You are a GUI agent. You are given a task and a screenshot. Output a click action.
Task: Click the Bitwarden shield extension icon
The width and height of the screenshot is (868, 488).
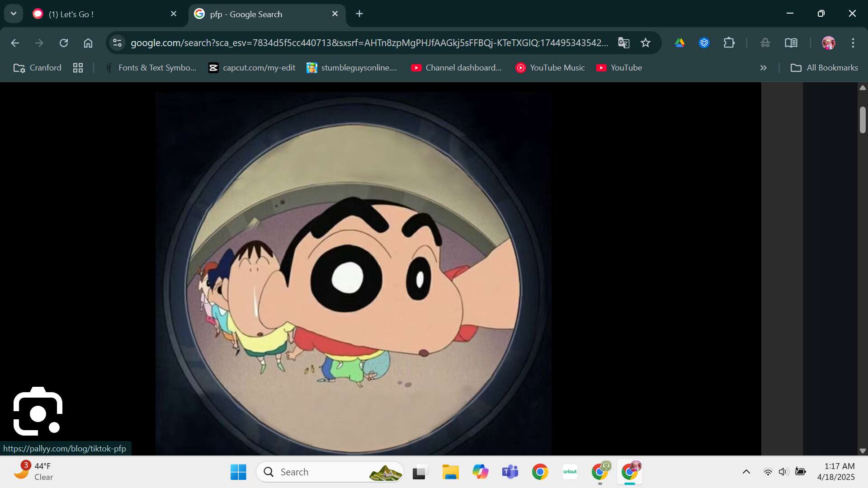click(704, 43)
